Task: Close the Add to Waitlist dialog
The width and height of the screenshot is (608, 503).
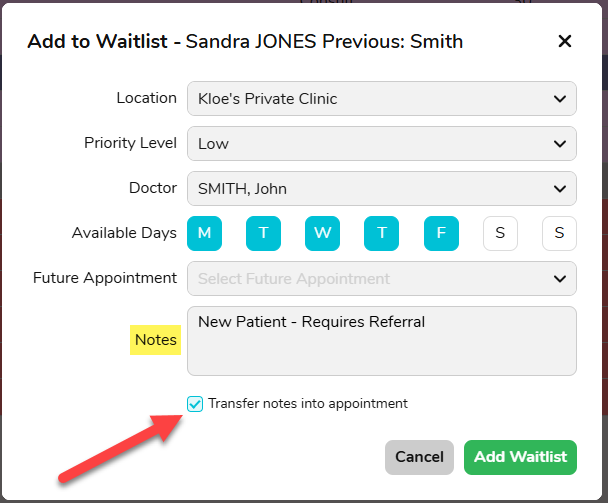Action: [x=564, y=41]
